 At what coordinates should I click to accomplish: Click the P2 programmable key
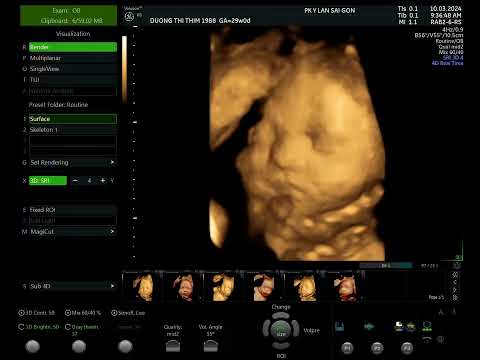[377, 348]
